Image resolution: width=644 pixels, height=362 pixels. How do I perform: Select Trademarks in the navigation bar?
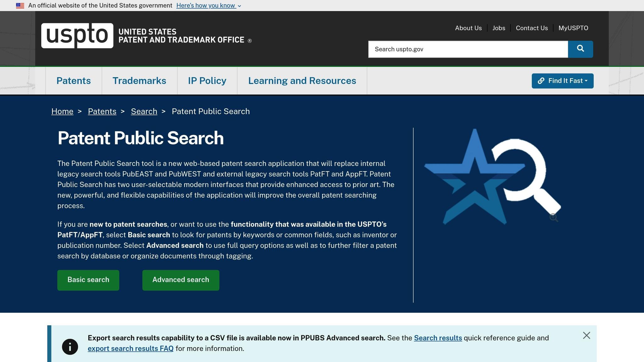pos(139,81)
